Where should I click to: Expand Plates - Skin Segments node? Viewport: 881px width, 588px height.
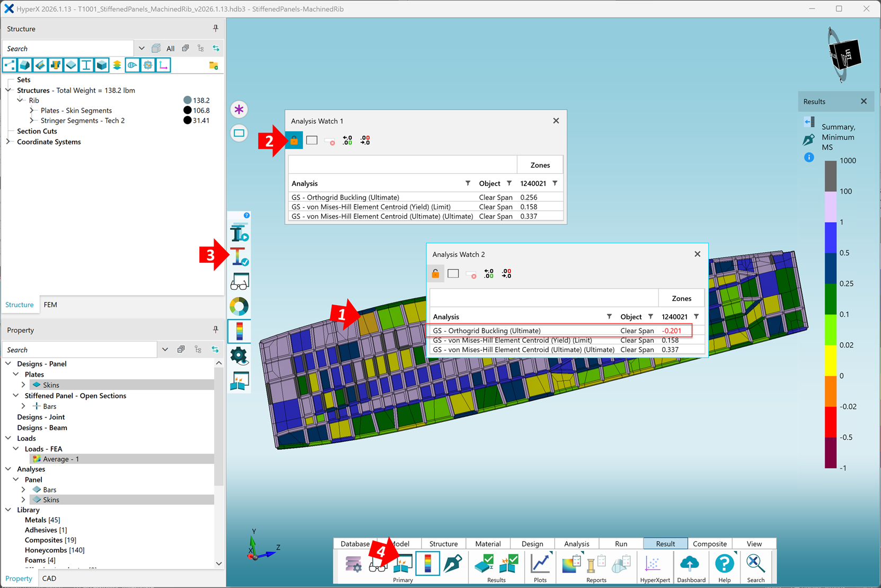pos(32,111)
